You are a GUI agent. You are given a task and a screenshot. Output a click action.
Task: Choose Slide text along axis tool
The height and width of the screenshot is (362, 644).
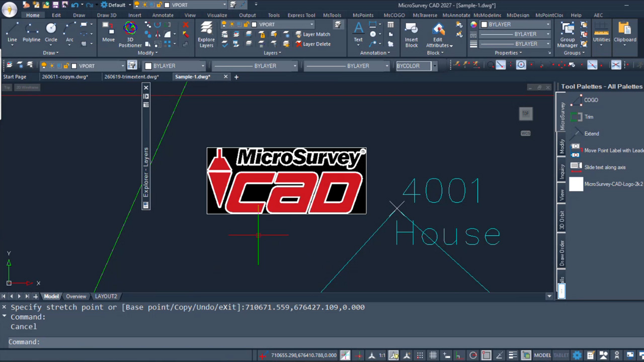coord(598,167)
